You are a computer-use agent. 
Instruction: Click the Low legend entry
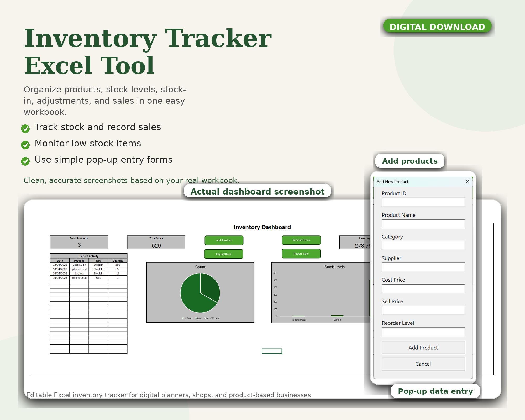pyautogui.click(x=198, y=318)
